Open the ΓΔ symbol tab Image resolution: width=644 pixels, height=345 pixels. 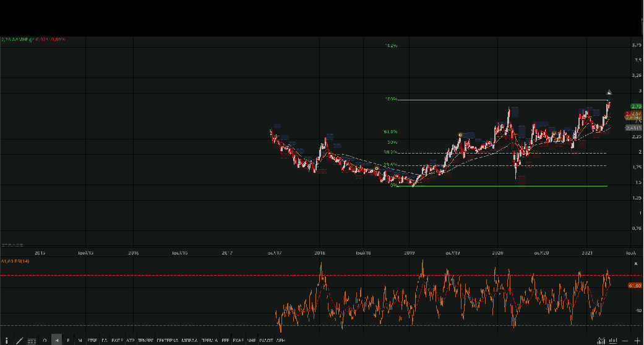tap(105, 340)
